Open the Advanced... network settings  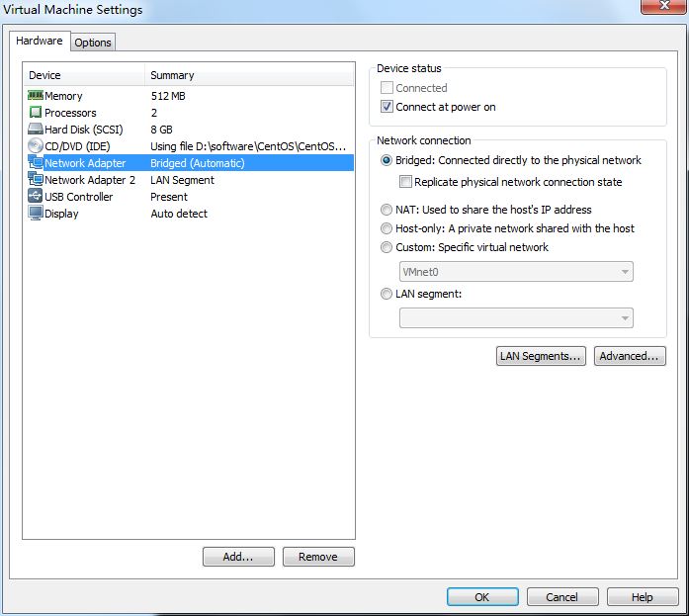pyautogui.click(x=630, y=356)
